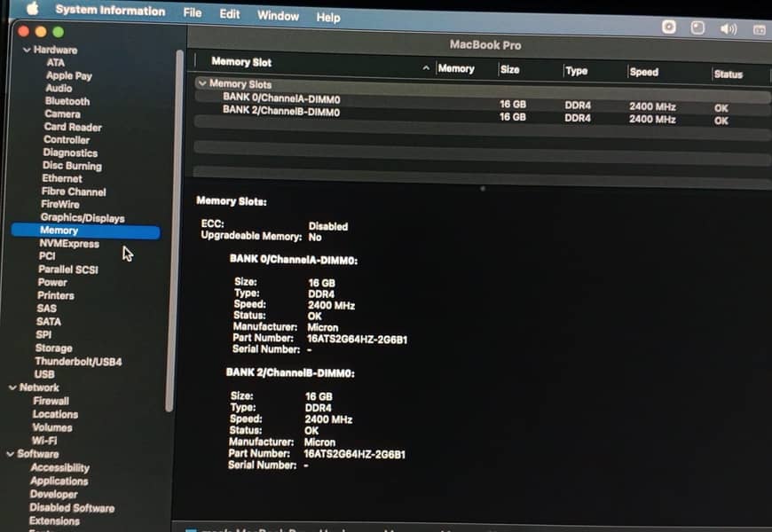
Task: Click the screen recording icon in menu bar
Action: point(668,27)
